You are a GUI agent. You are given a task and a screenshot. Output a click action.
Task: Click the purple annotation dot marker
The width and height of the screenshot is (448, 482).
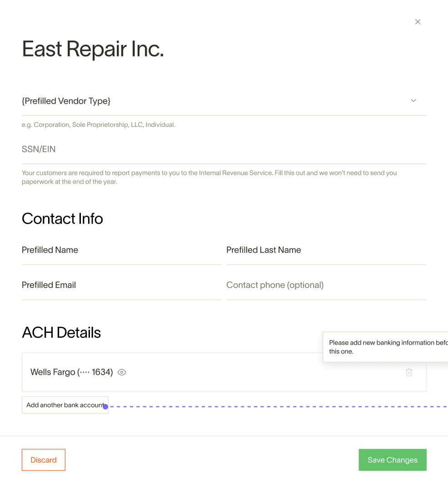coord(105,407)
